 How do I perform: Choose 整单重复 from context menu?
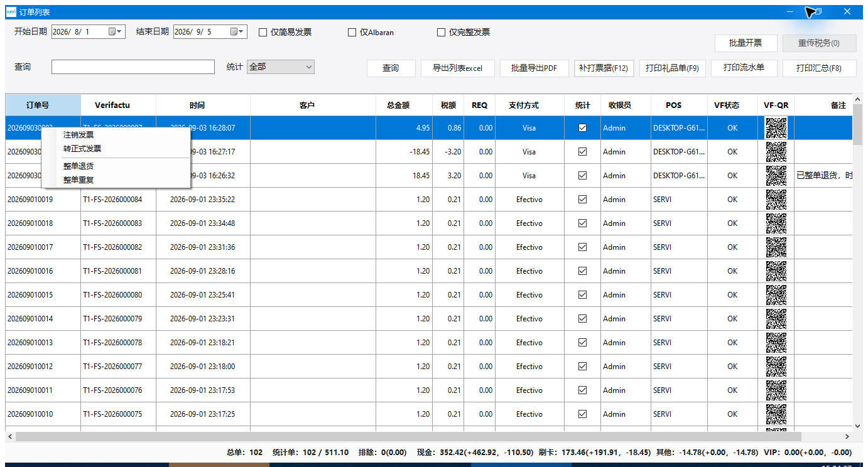point(116,180)
